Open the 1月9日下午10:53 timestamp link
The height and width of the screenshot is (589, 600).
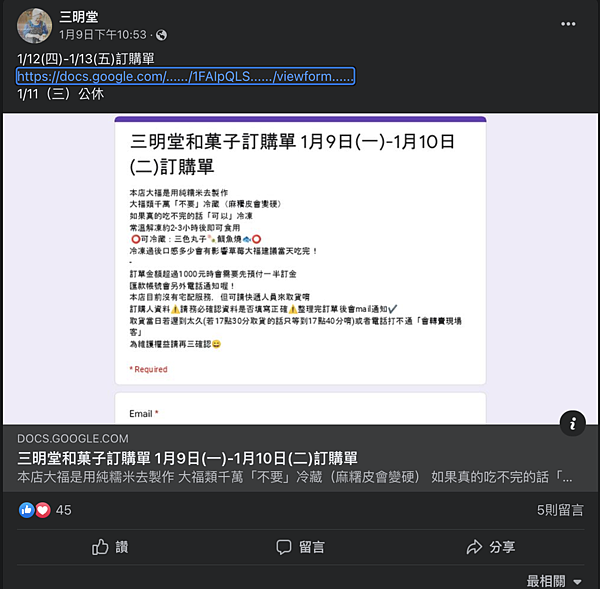pos(103,35)
